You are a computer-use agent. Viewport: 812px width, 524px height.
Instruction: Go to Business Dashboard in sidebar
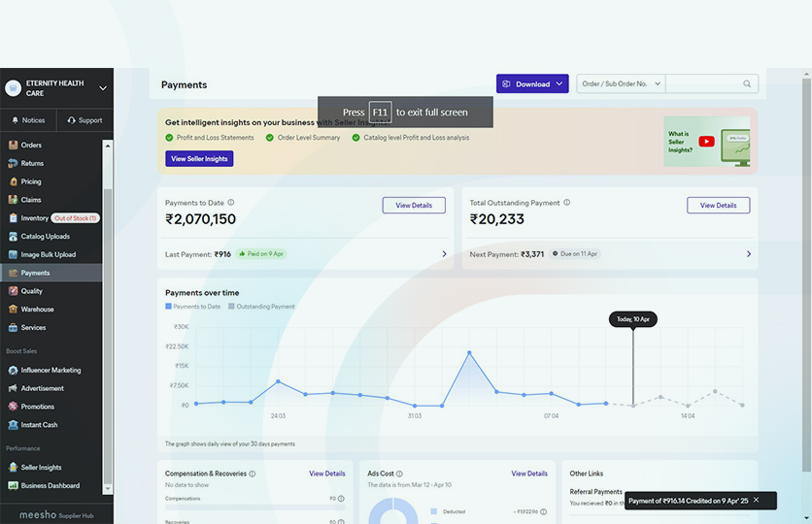coord(50,485)
